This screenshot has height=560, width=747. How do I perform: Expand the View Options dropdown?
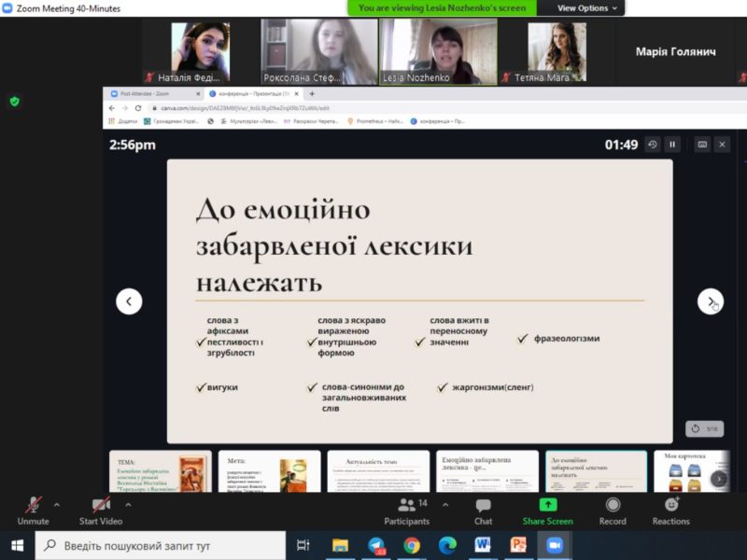587,7
